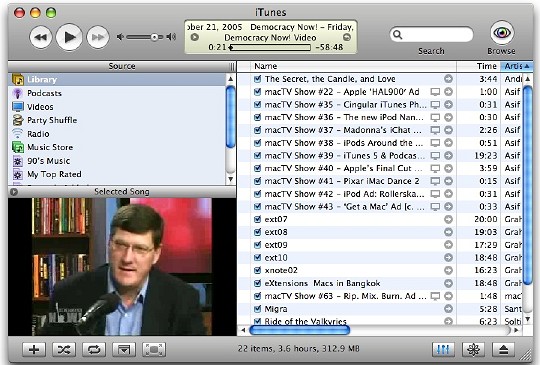Toggle repeat button
Viewport: 540px width, 365px height.
(x=94, y=350)
